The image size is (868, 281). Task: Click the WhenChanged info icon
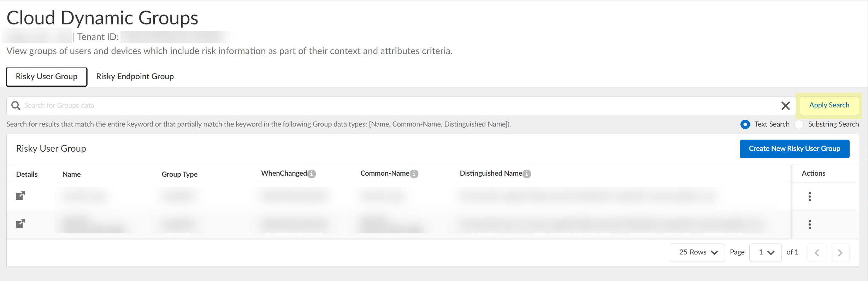tap(312, 174)
